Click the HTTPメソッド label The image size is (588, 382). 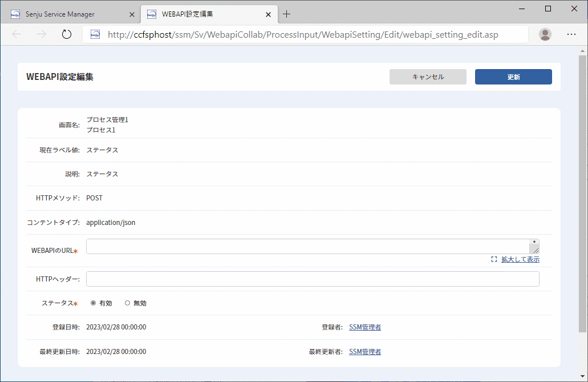tap(58, 198)
